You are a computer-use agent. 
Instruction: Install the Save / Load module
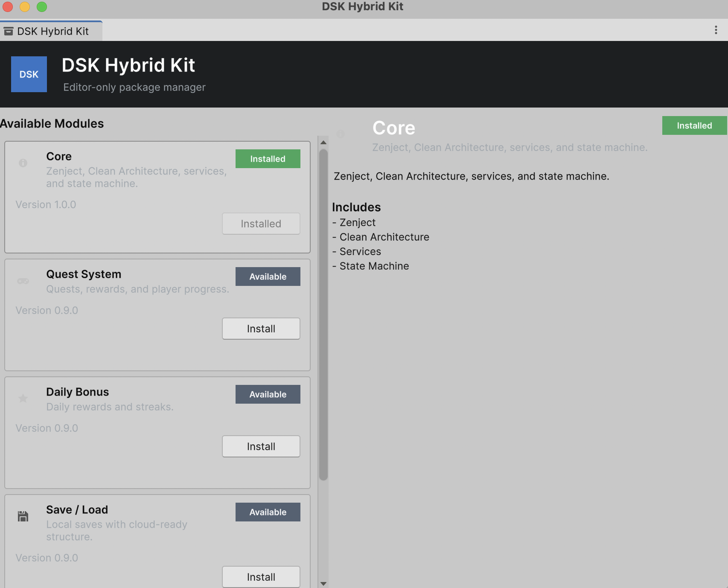pos(261,577)
